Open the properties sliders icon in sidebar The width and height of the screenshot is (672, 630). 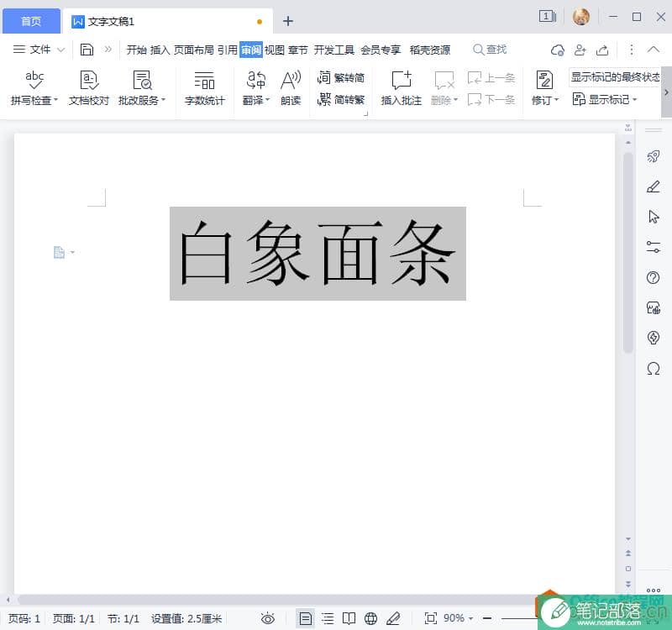click(x=654, y=247)
